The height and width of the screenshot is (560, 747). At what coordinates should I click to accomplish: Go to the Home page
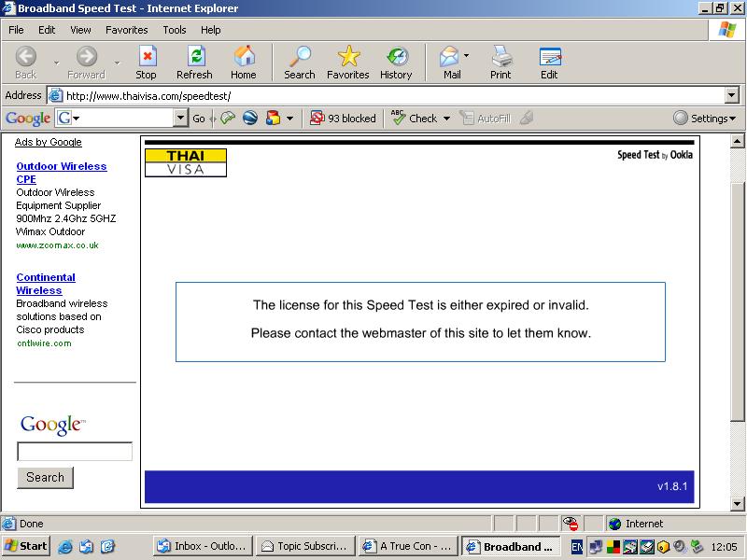pos(244,63)
